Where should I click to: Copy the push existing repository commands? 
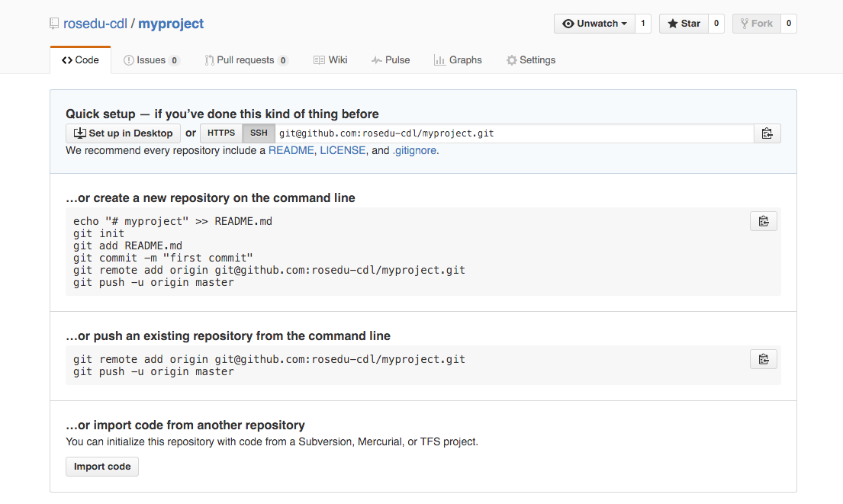pos(764,359)
